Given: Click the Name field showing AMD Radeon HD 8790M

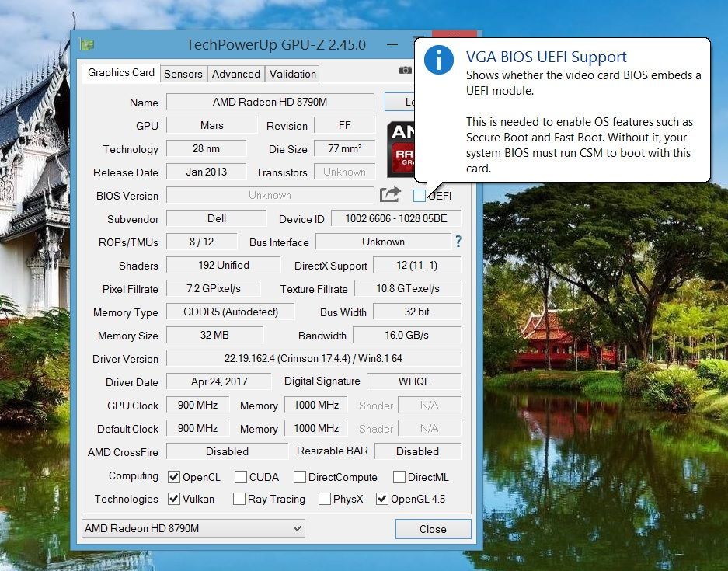Looking at the screenshot, I should click(x=270, y=102).
